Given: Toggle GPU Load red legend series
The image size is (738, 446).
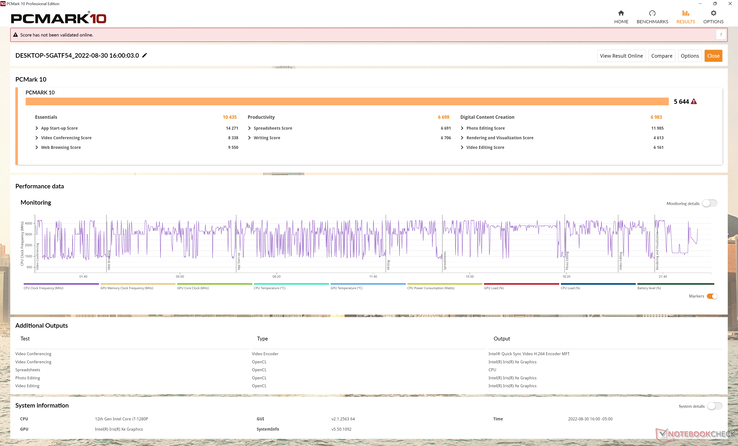Looking at the screenshot, I should coord(521,286).
